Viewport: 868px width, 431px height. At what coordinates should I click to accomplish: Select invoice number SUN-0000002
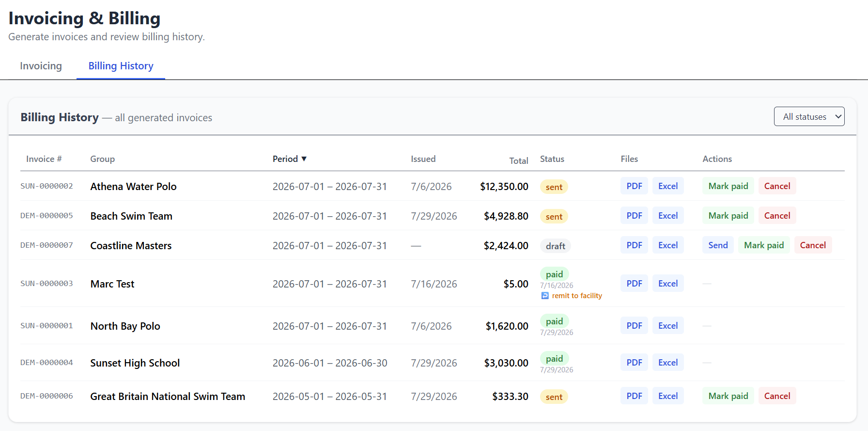[46, 186]
